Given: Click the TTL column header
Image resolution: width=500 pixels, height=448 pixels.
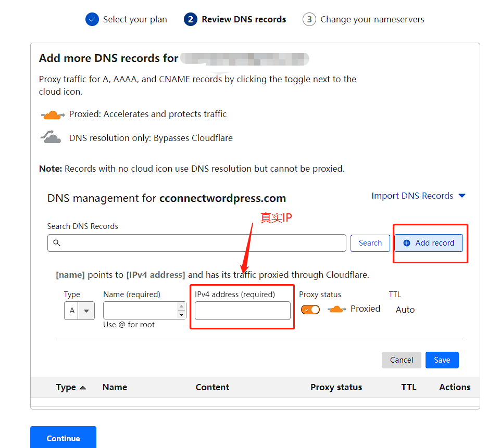Looking at the screenshot, I should point(409,388).
